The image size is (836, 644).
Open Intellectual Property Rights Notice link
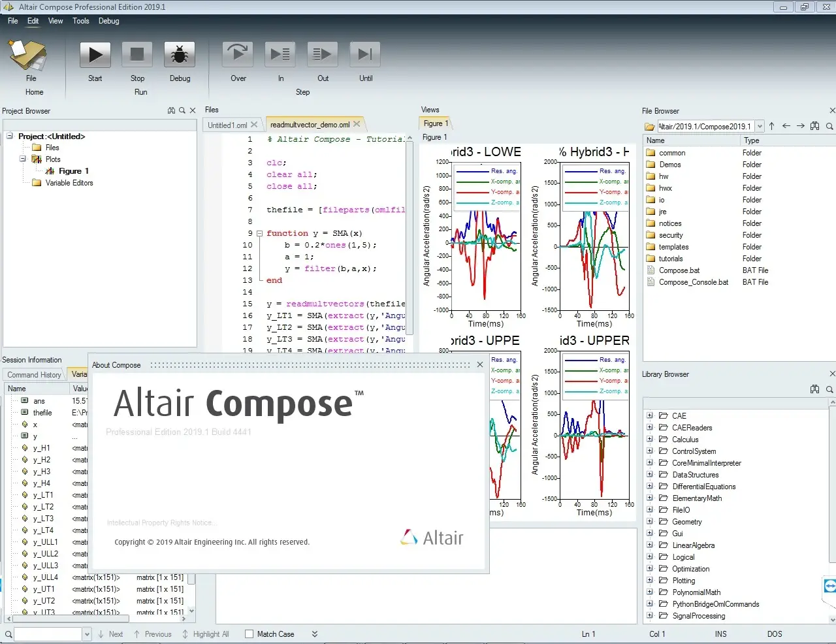(161, 523)
